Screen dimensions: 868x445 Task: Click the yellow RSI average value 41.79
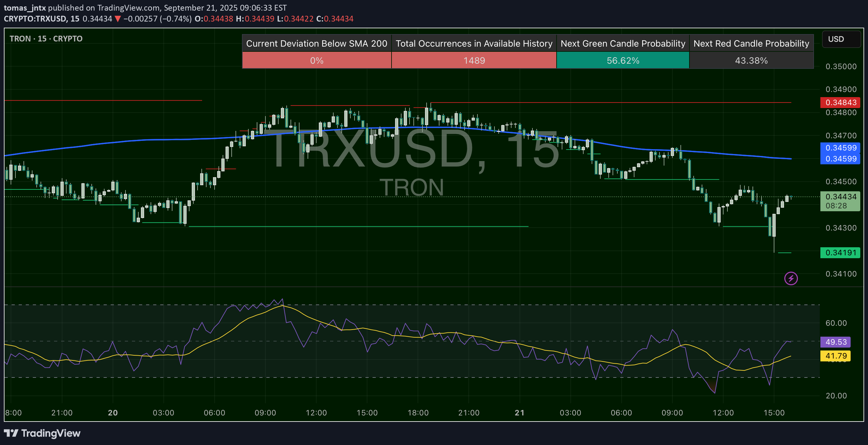tap(835, 356)
